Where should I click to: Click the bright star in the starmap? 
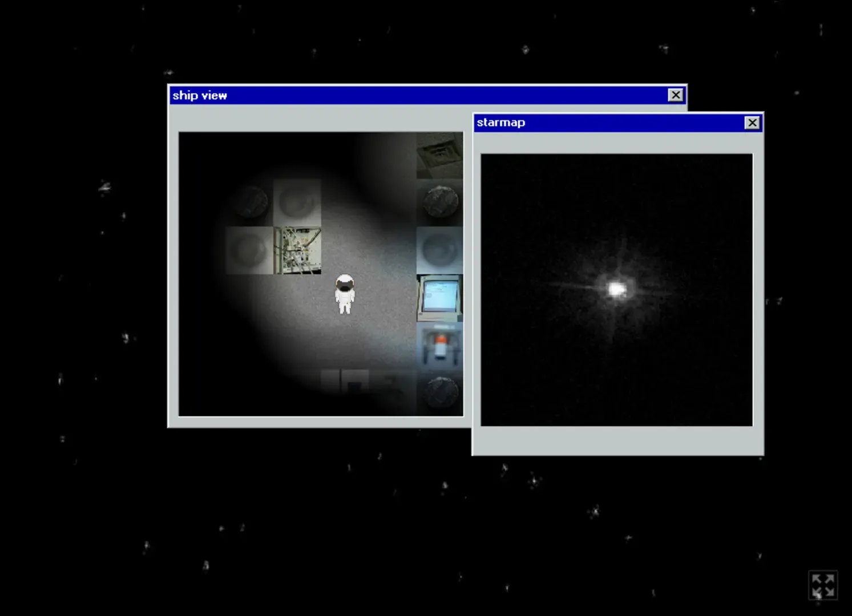point(616,289)
